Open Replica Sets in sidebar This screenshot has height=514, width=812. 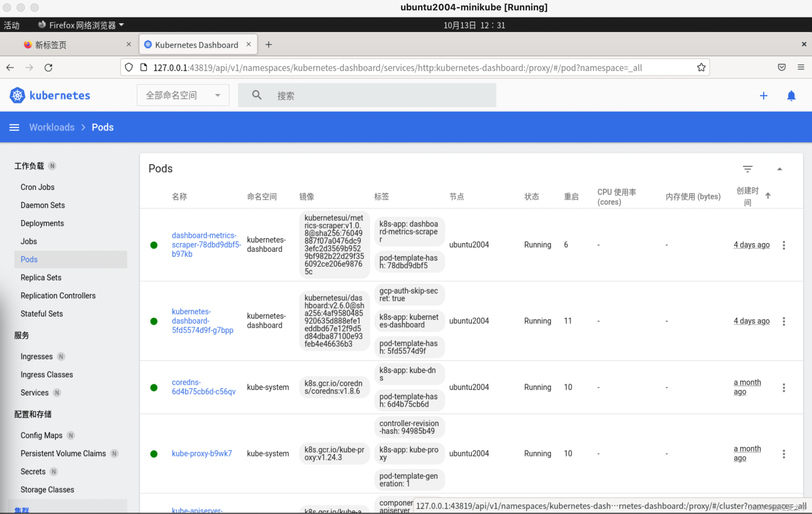(41, 277)
